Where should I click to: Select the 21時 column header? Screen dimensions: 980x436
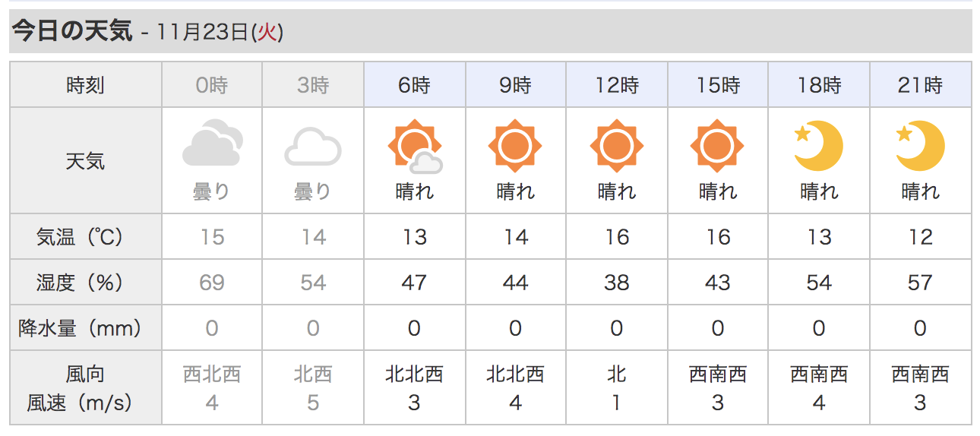920,85
